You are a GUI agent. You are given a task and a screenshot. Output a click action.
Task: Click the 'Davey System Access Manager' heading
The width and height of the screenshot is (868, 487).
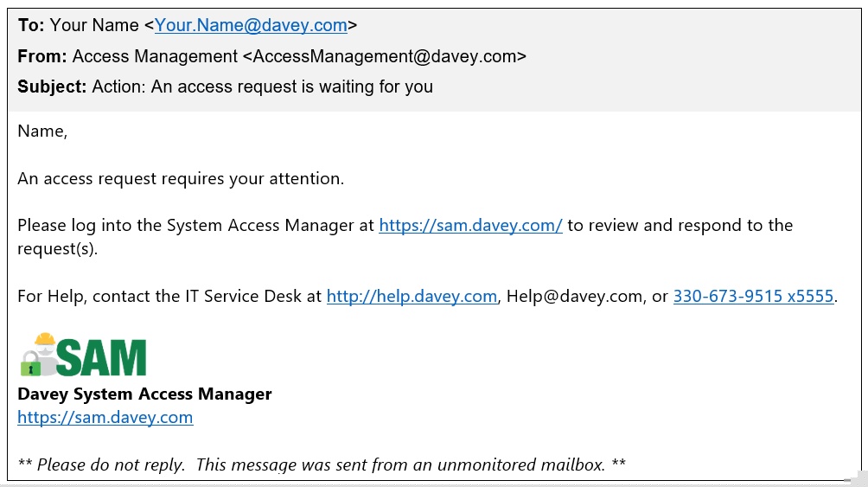(144, 394)
